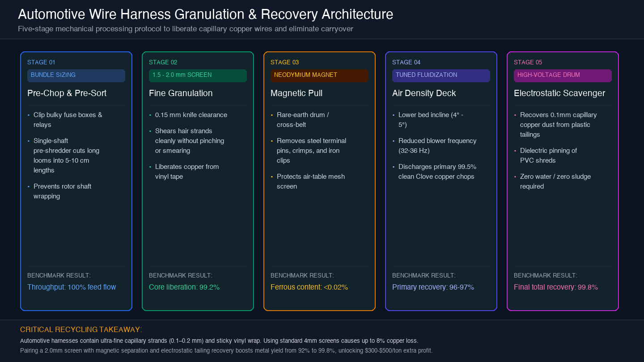Screen dimensions: 644x362
Task: Click Ferrous content: <0.02% result
Action: point(309,287)
